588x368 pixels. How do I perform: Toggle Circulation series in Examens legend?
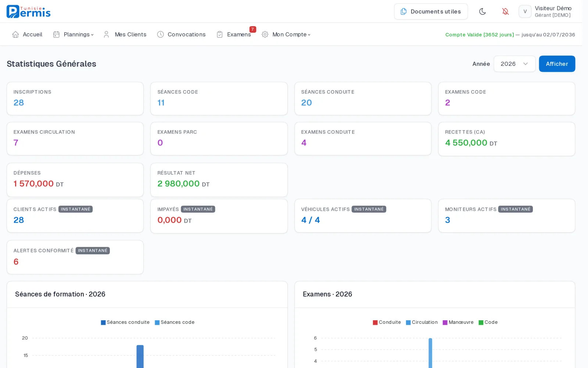click(x=422, y=322)
